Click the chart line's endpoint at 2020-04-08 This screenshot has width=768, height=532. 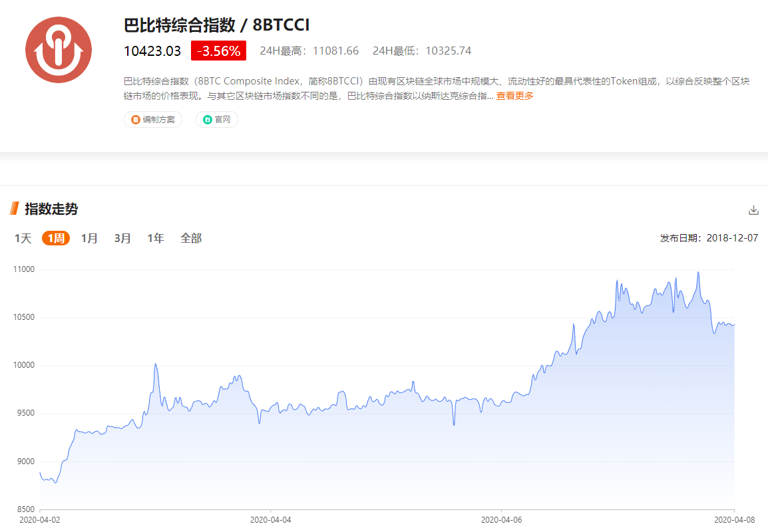(734, 325)
